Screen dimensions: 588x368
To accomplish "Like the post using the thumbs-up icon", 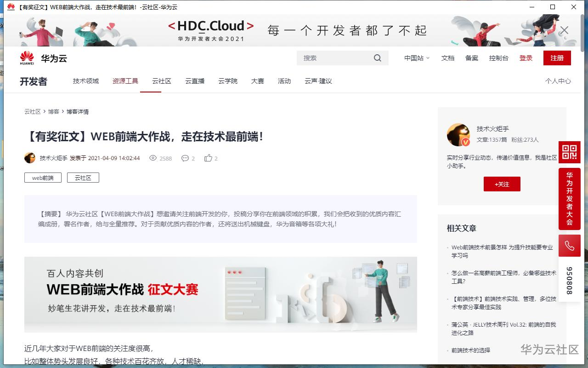I will (208, 158).
